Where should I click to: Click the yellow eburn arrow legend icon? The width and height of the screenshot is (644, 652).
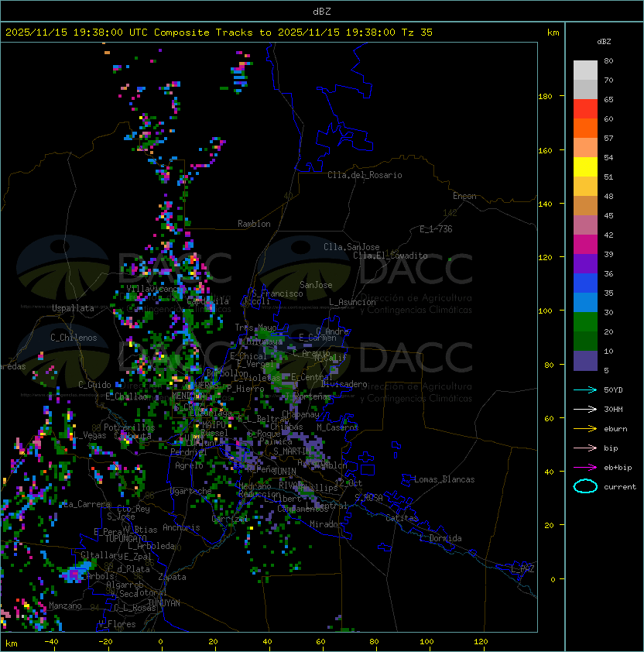pyautogui.click(x=585, y=429)
